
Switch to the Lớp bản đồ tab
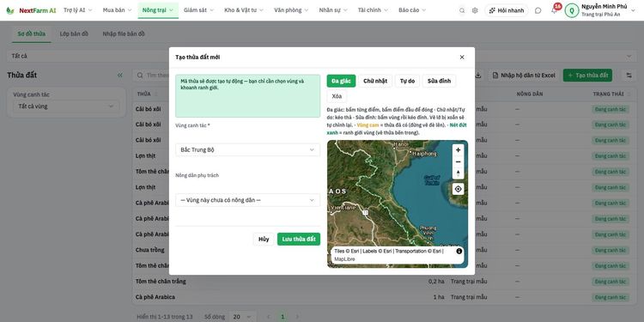point(74,33)
